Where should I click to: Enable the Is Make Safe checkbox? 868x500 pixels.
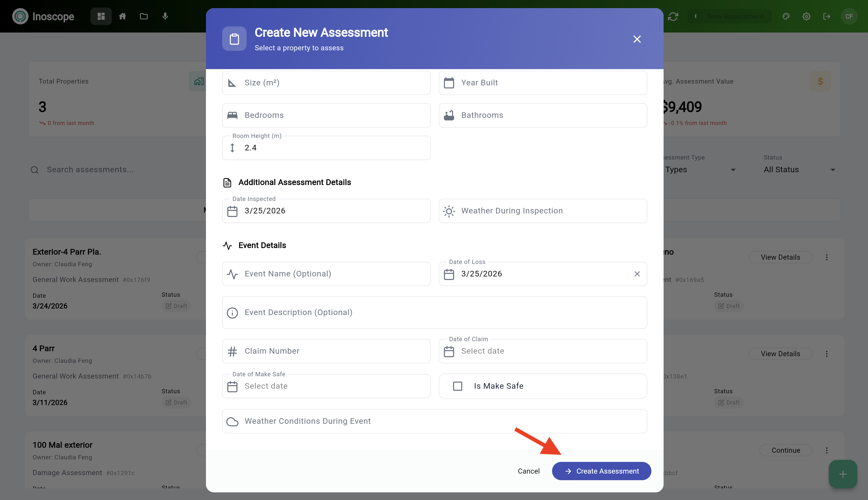tap(457, 386)
